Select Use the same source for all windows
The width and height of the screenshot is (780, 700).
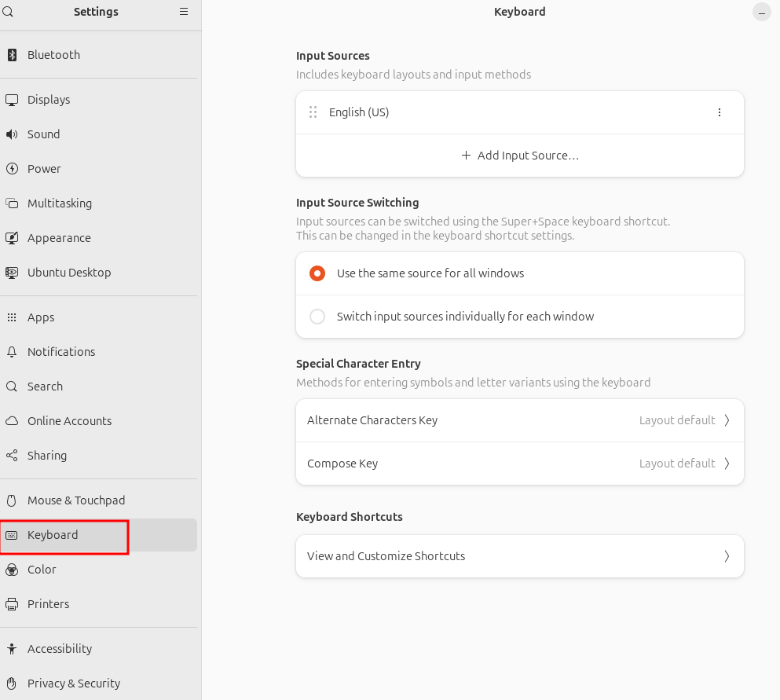pos(317,273)
